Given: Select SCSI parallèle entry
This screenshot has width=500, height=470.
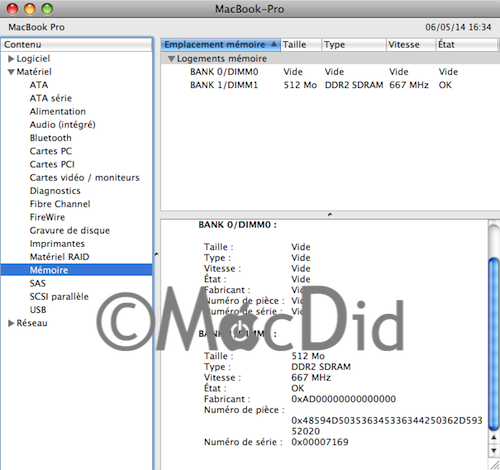Looking at the screenshot, I should [59, 297].
